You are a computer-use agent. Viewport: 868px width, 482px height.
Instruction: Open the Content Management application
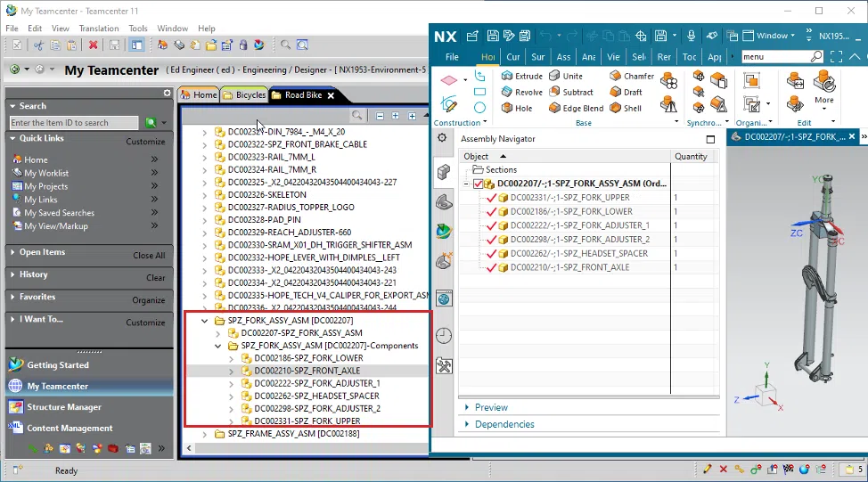tap(70, 429)
